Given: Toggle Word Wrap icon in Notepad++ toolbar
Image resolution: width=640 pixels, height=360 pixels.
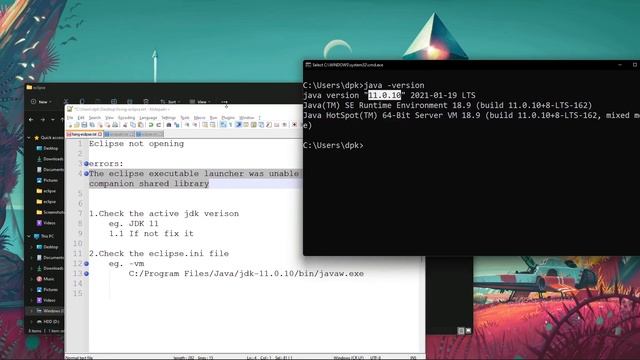Looking at the screenshot, I should (x=223, y=125).
